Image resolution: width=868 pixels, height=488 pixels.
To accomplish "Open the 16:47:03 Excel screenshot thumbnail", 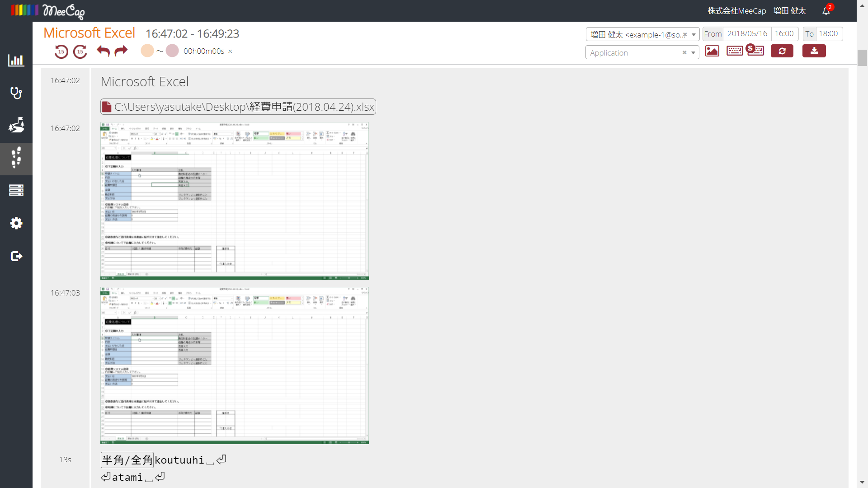I will pos(235,366).
